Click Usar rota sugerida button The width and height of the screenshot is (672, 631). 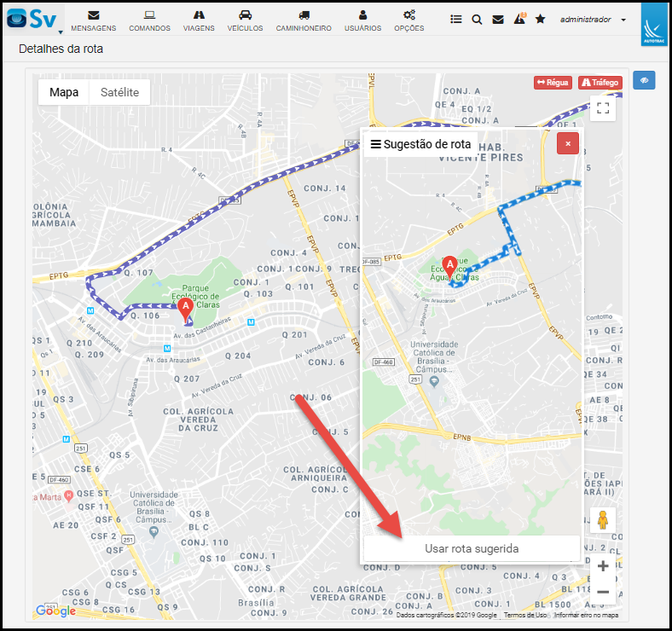(472, 548)
